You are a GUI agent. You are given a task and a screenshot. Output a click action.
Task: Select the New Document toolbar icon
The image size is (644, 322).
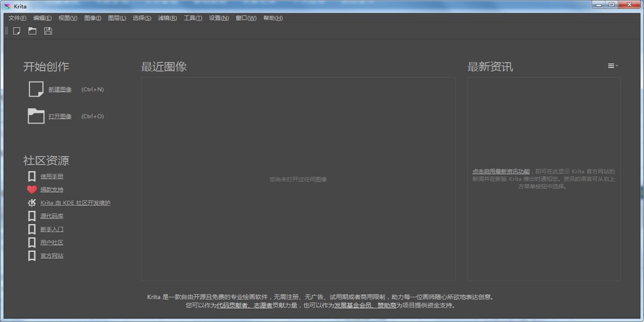(16, 31)
